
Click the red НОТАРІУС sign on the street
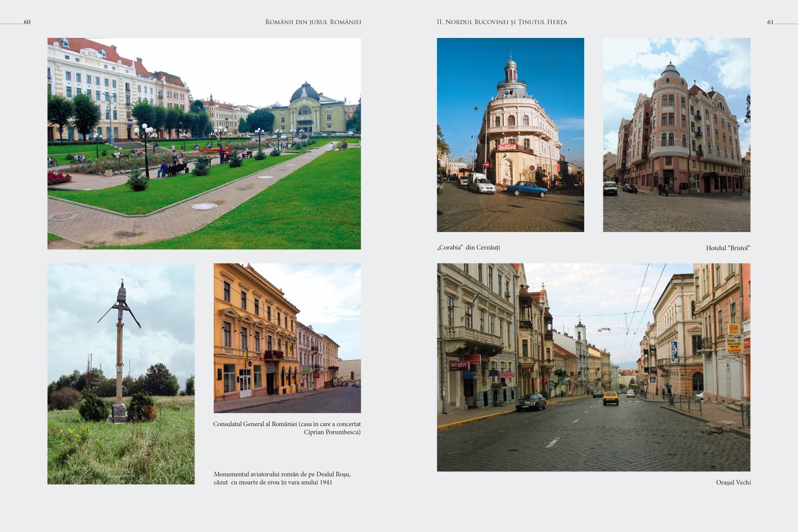pos(458,366)
